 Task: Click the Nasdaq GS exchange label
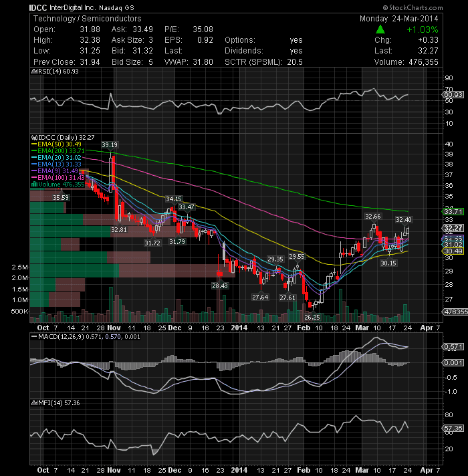pyautogui.click(x=116, y=8)
